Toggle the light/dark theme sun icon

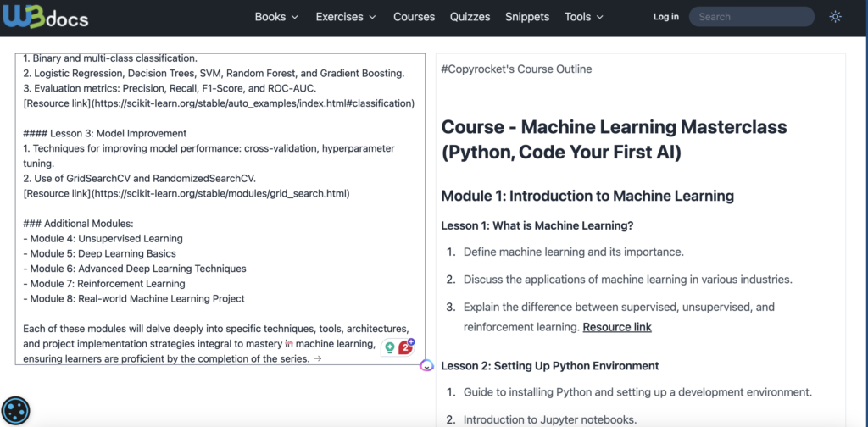tap(835, 17)
